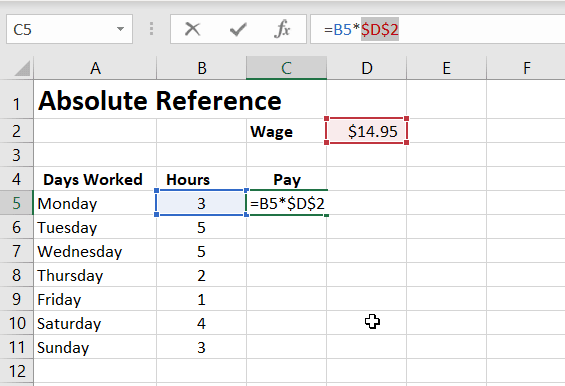
Task: Click the Monday cell
Action: [95, 203]
